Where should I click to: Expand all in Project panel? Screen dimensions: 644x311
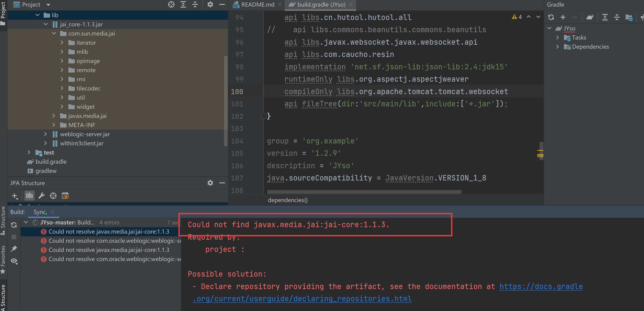point(183,5)
